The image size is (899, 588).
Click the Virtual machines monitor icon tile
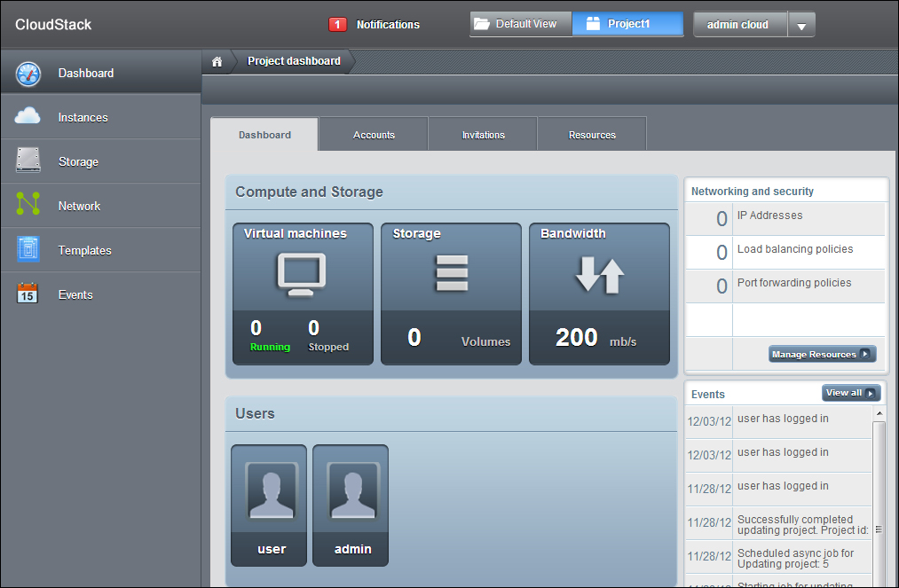tap(300, 274)
